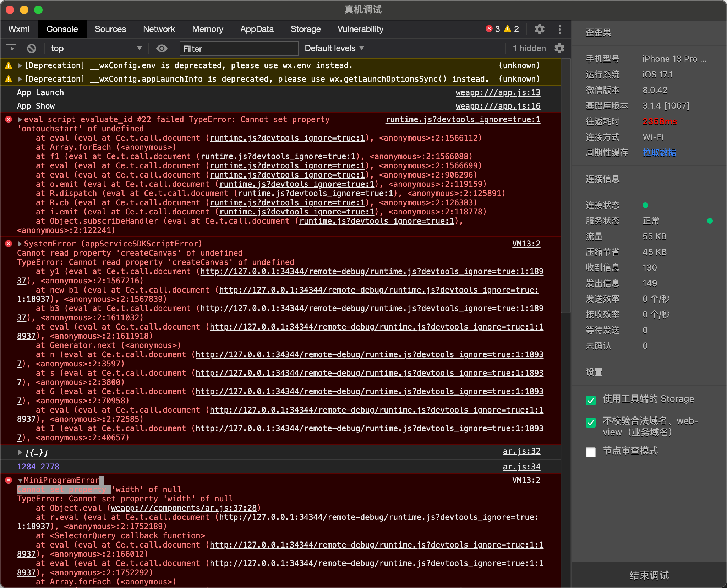
Task: Click the yellow warning count icon
Action: click(508, 29)
